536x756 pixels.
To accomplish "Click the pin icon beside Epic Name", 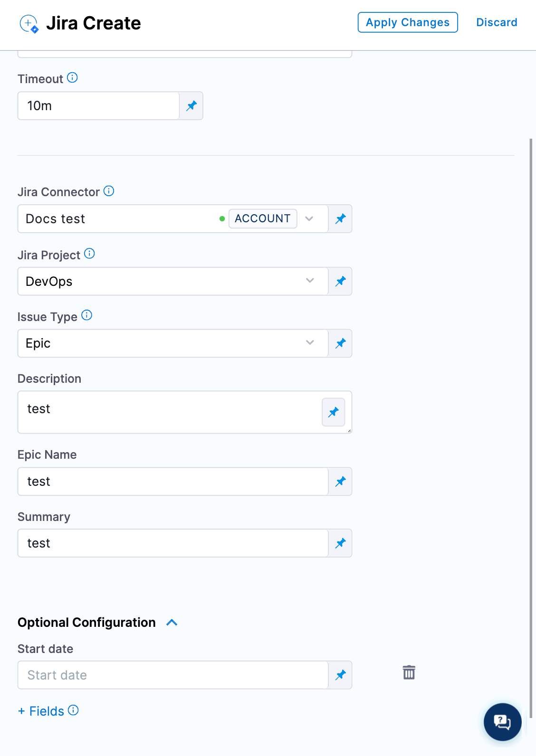I will tap(340, 482).
